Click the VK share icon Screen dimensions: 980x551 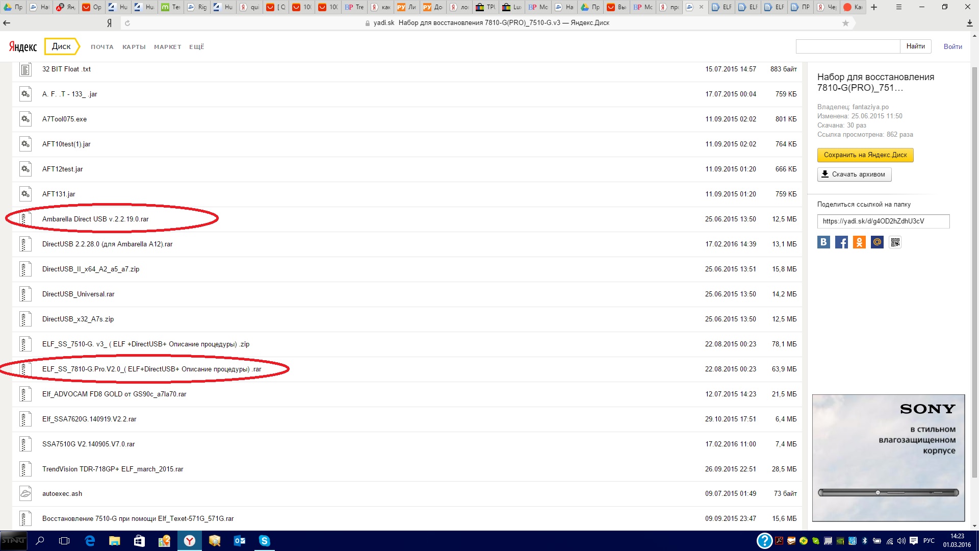click(x=823, y=242)
